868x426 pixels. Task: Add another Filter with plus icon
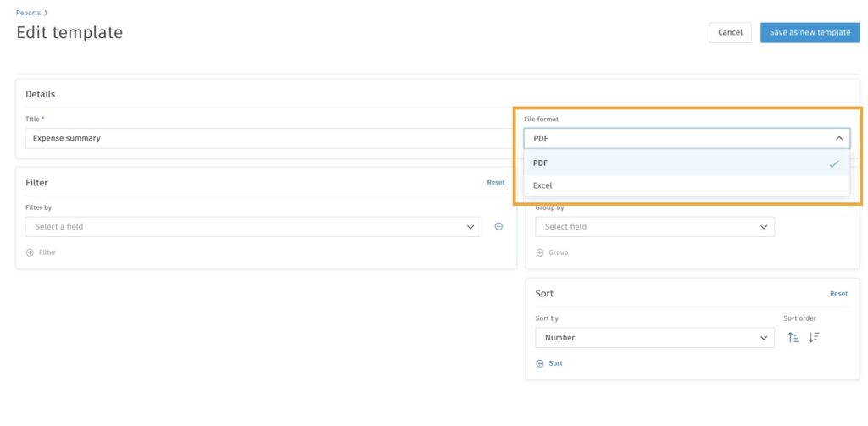click(41, 252)
